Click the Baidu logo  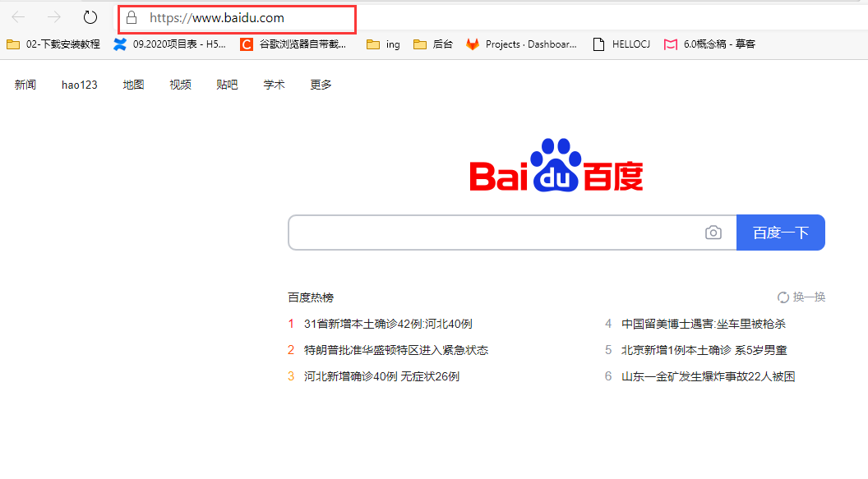click(556, 165)
